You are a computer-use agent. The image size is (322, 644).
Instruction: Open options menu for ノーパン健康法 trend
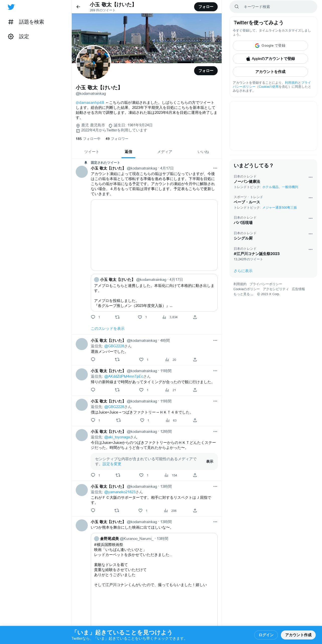[x=310, y=177]
